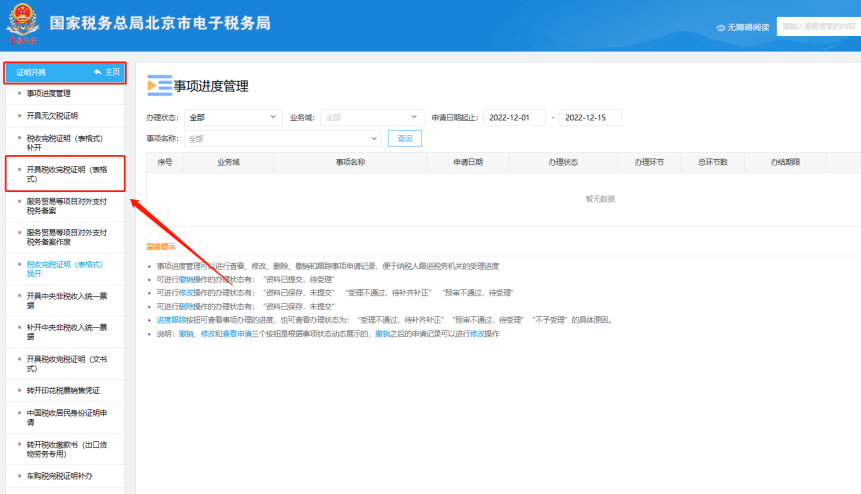
Task: Click the 事项进度管理 title icon
Action: [159, 86]
